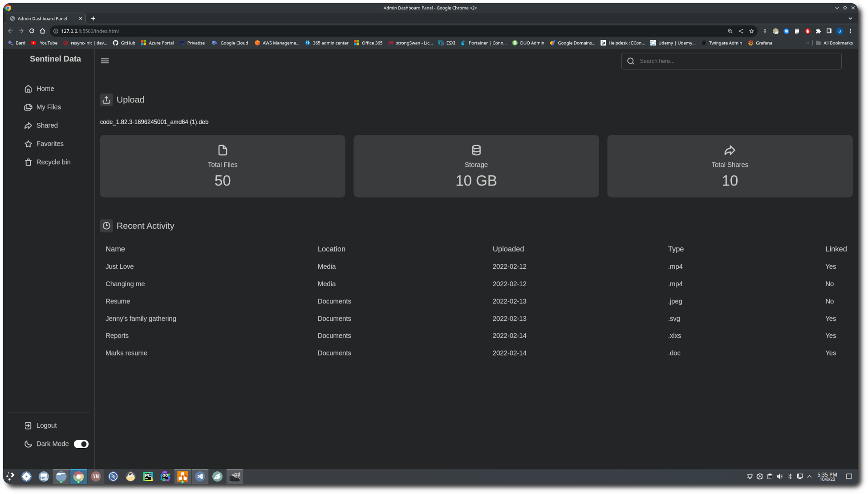Open the GitHub bookmark
This screenshot has width=868, height=494.
click(x=124, y=43)
